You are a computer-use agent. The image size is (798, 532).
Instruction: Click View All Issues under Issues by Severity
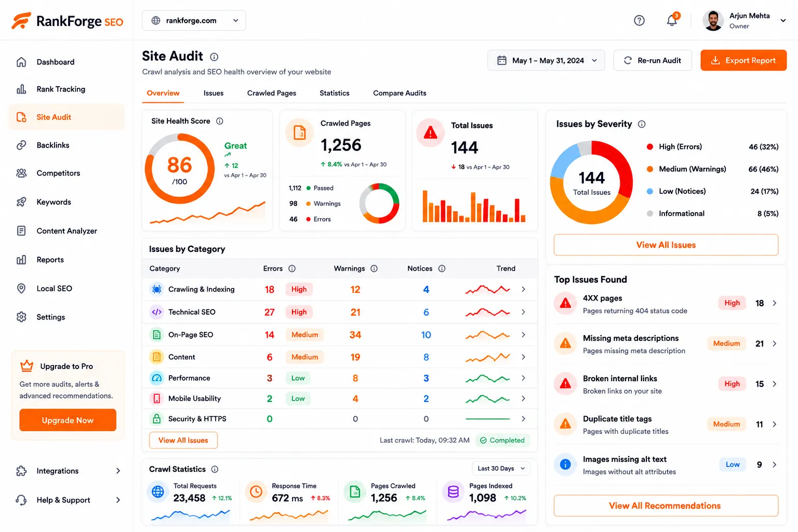(x=666, y=245)
